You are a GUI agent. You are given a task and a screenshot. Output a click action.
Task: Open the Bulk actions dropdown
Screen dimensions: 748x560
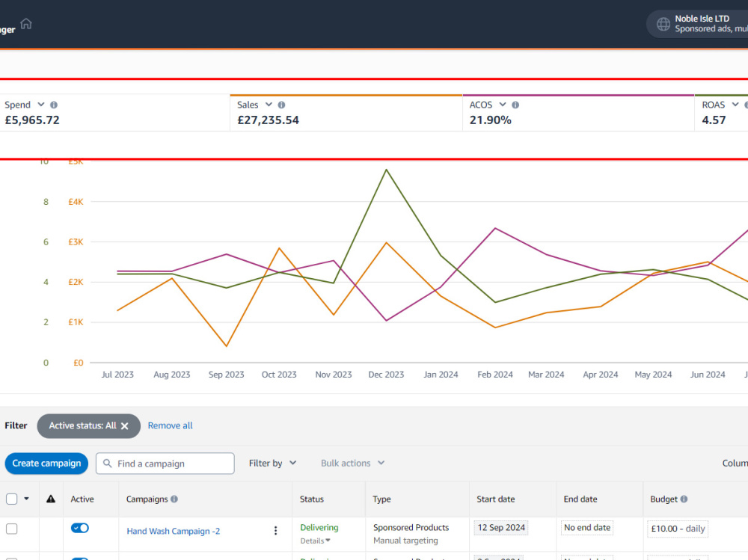(x=352, y=463)
